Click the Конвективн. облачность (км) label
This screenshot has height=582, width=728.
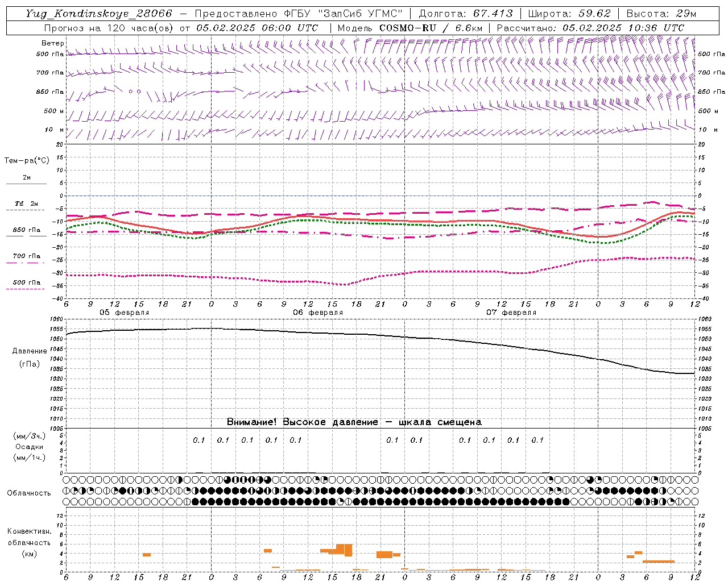(x=29, y=542)
